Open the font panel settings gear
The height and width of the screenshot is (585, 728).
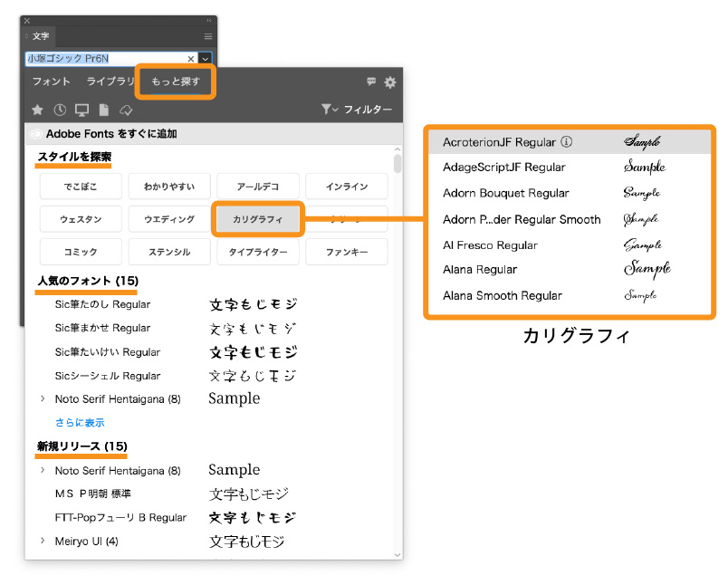(390, 82)
